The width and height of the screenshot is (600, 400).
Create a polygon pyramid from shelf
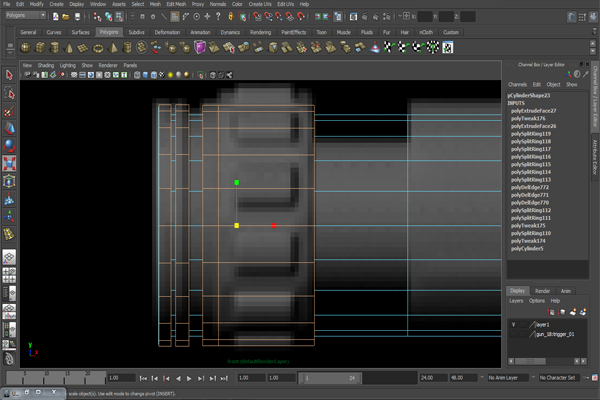click(113, 47)
